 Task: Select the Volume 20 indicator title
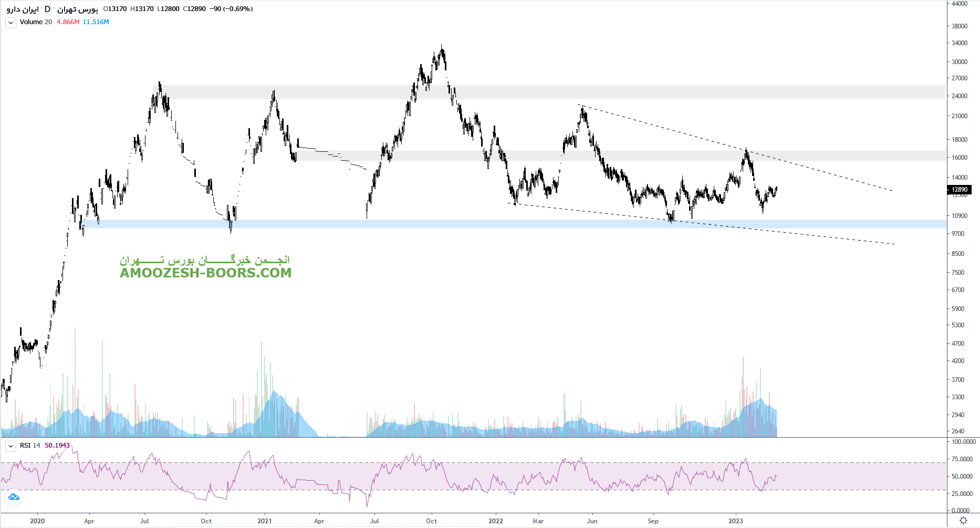[x=36, y=22]
